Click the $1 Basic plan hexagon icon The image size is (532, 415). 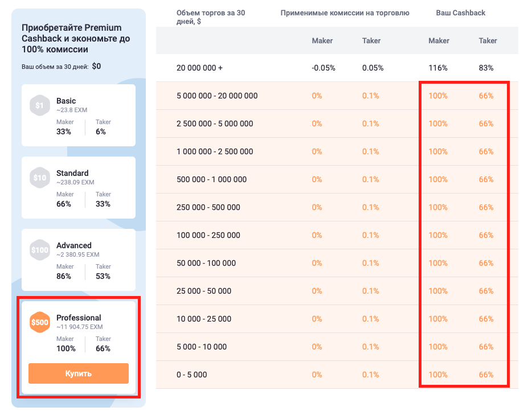click(x=39, y=105)
